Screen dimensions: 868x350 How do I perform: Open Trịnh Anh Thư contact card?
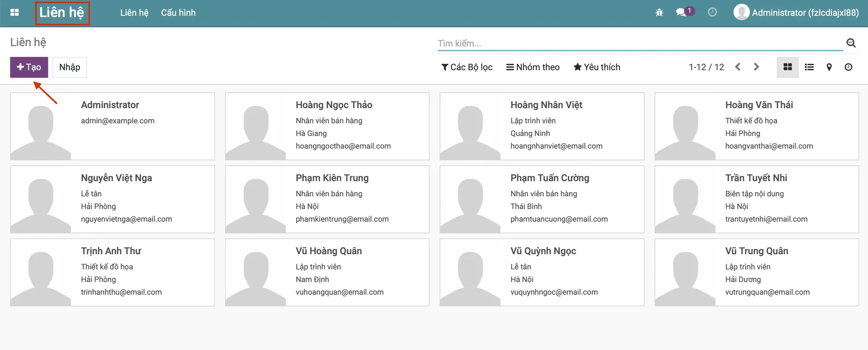pos(113,272)
